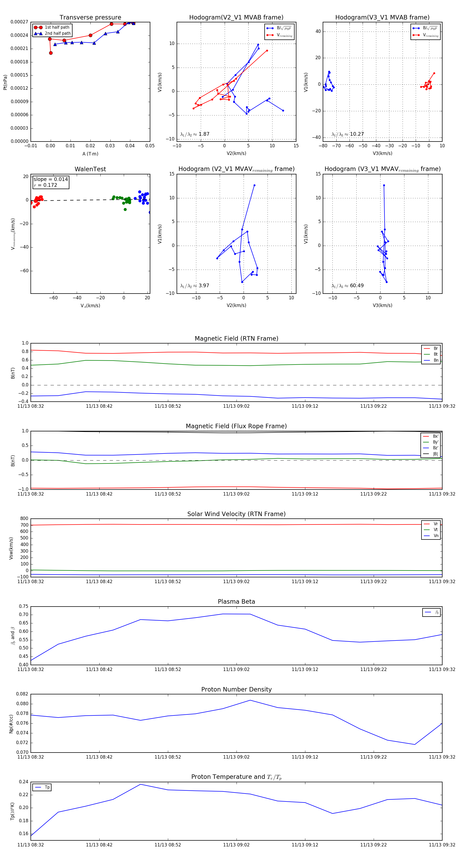The image size is (473, 868).
Task: Click the 'V_remaining(km/s)' y-axis label of WalenTest
Action: coord(13,234)
